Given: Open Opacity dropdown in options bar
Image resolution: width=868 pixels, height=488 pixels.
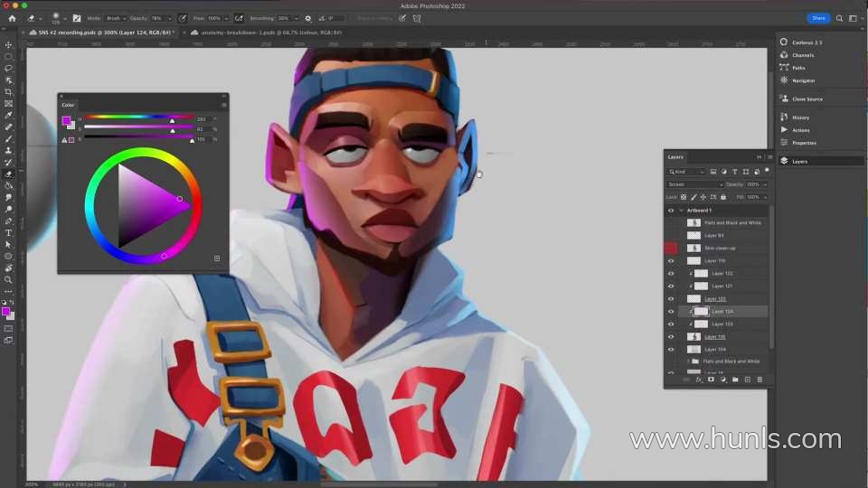Looking at the screenshot, I should 169,18.
